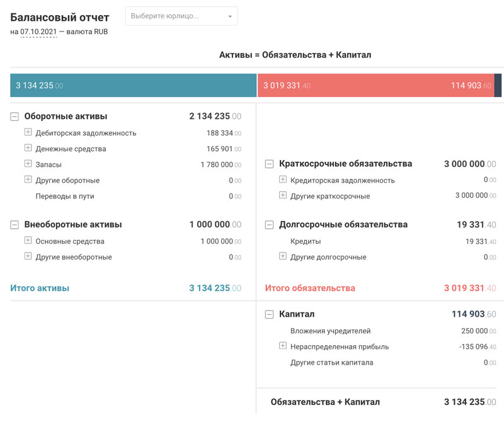The width and height of the screenshot is (504, 427).
Task: Click the Обязательства + Капитал total row
Action: [325, 401]
